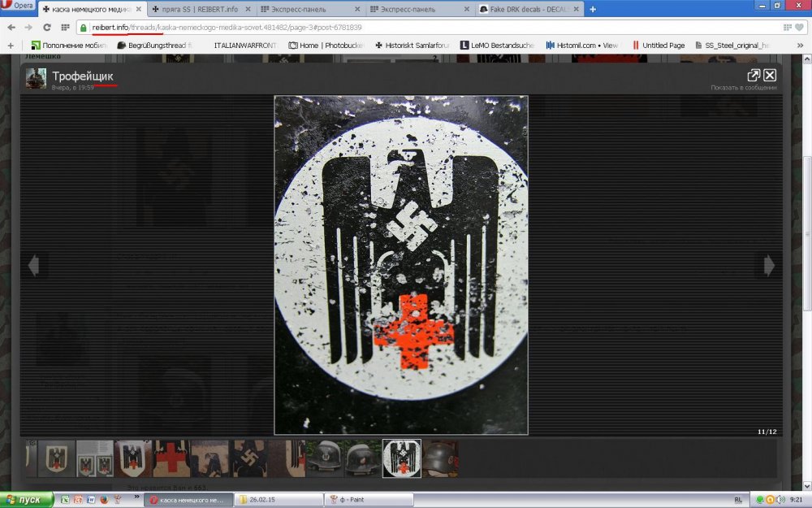
Task: Close the lightbox image viewer
Action: pyautogui.click(x=770, y=75)
